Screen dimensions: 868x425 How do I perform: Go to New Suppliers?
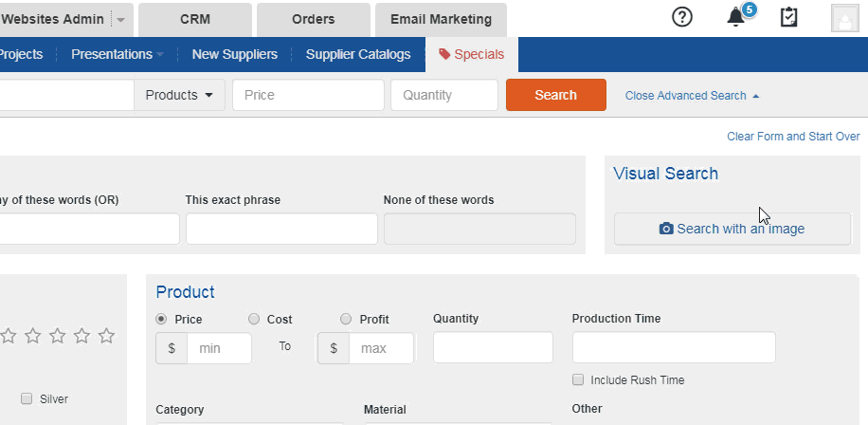click(235, 54)
